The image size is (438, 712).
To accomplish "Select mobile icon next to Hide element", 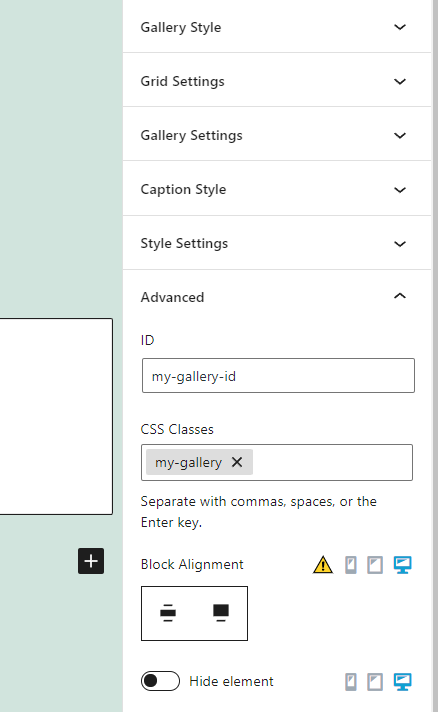I will point(350,682).
